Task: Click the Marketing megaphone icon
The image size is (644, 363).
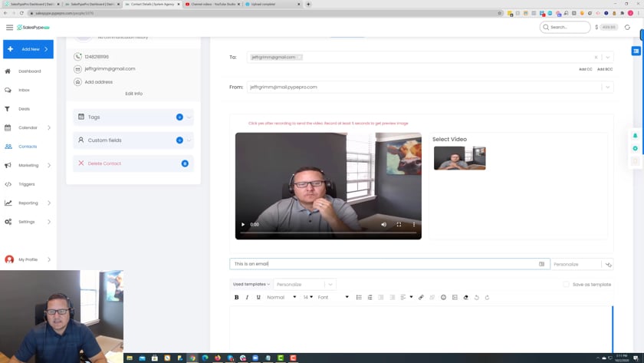Action: 8,165
